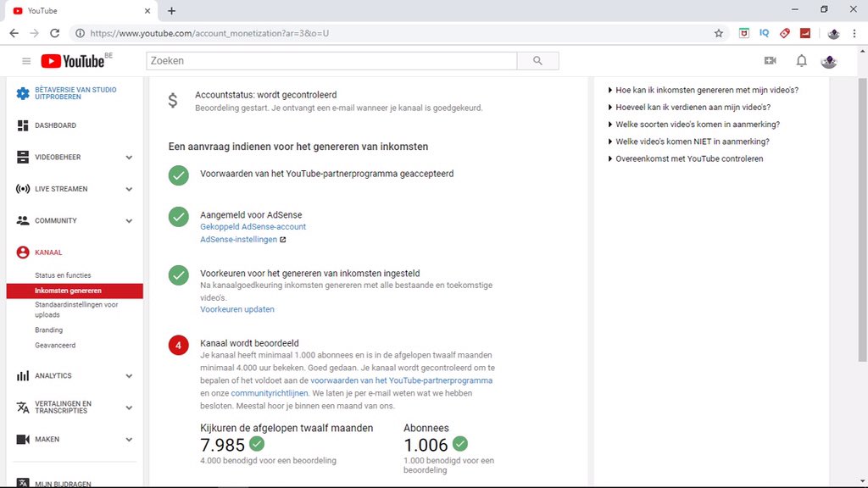Click the Zoeken search field

[x=331, y=61]
